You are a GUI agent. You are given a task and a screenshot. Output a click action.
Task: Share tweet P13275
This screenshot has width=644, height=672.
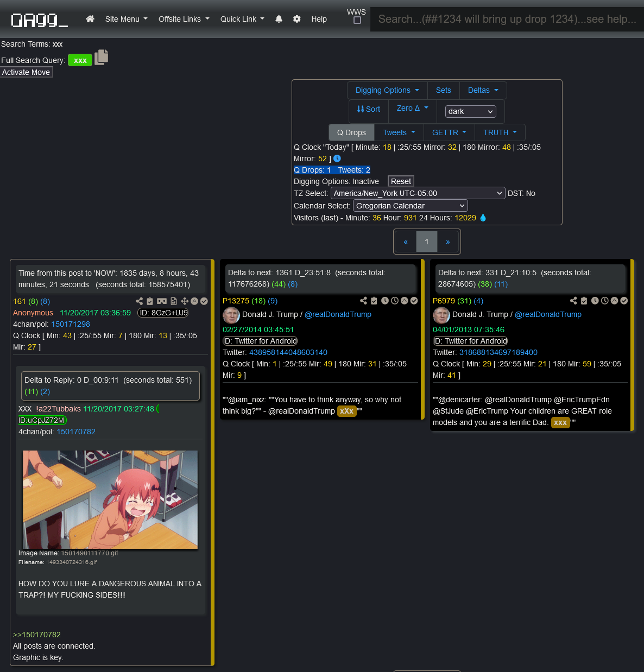pos(363,301)
